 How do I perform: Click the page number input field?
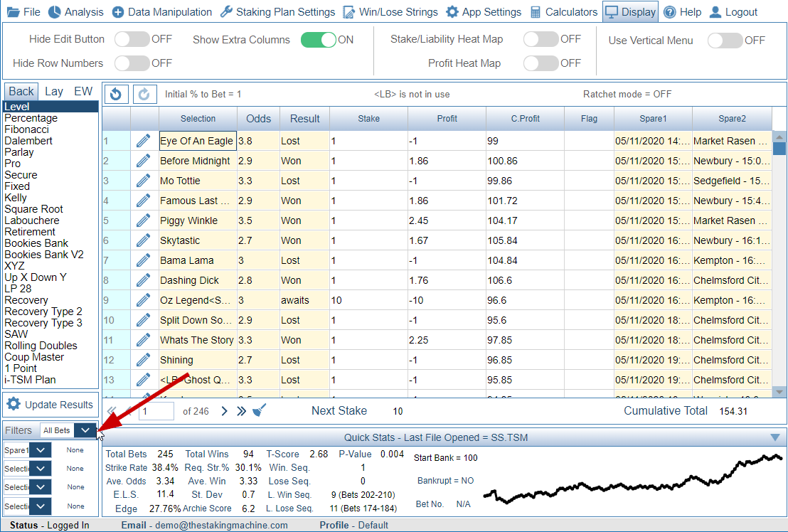point(156,411)
